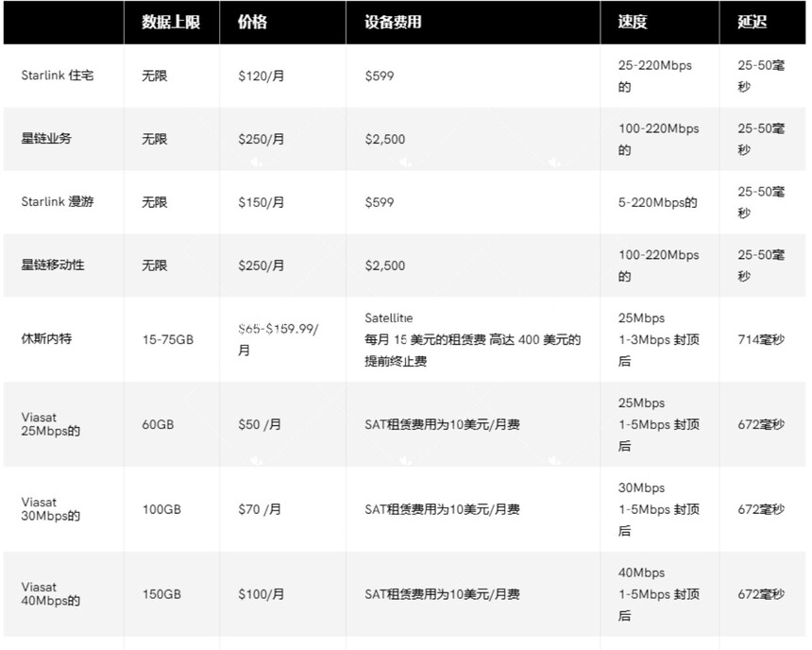
Task: Select the "Viasat 25Mbps的" row name
Action: pyautogui.click(x=51, y=424)
